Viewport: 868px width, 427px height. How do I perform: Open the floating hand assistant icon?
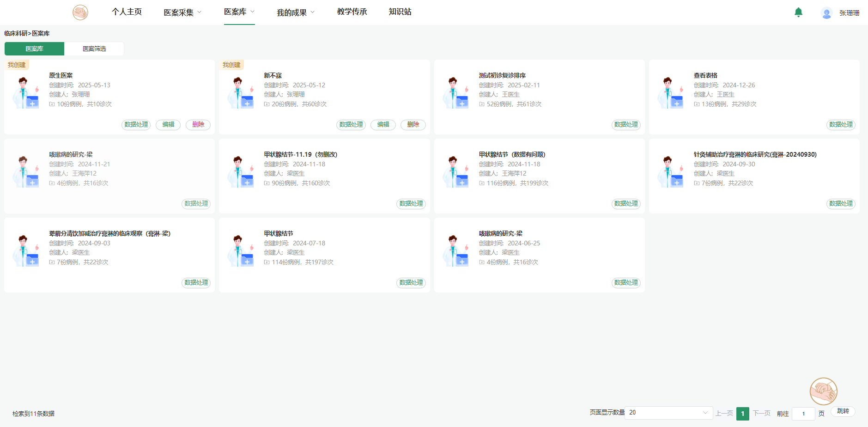823,391
